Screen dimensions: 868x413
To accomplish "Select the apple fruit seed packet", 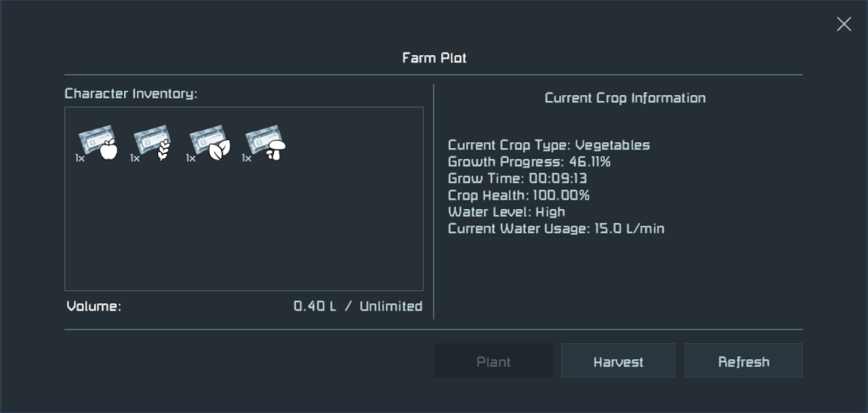I will click(97, 144).
